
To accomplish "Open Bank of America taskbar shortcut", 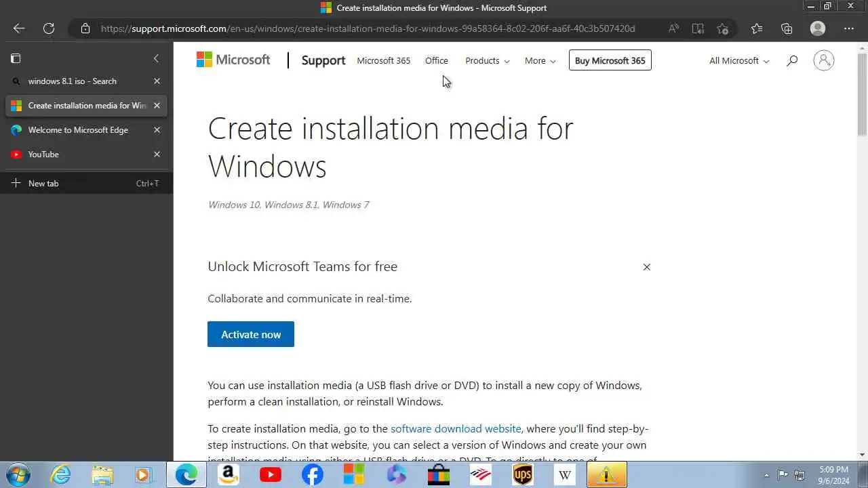I will 480,474.
